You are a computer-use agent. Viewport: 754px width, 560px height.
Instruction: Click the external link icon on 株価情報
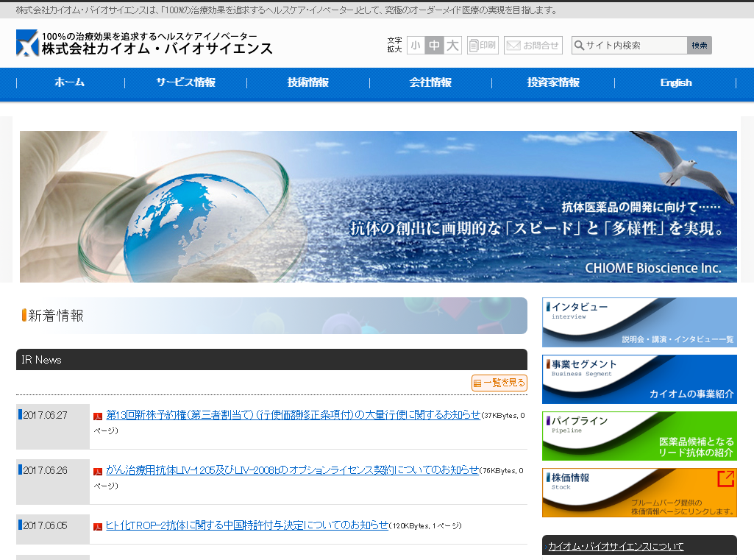tap(725, 479)
